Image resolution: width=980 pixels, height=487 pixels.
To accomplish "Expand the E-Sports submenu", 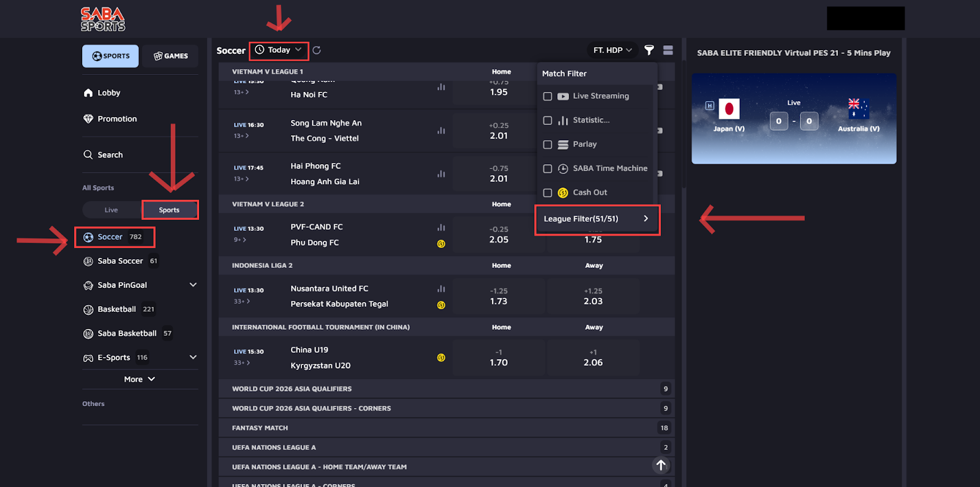I will pyautogui.click(x=193, y=357).
